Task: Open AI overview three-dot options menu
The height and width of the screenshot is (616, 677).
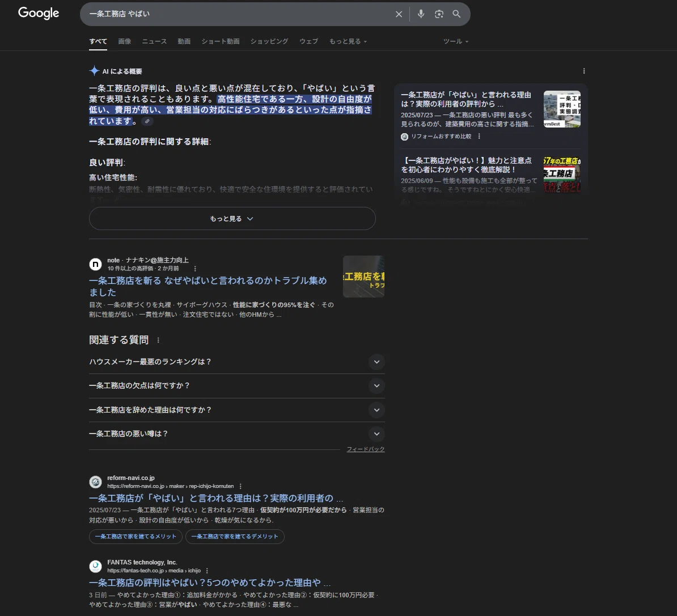Action: point(584,71)
